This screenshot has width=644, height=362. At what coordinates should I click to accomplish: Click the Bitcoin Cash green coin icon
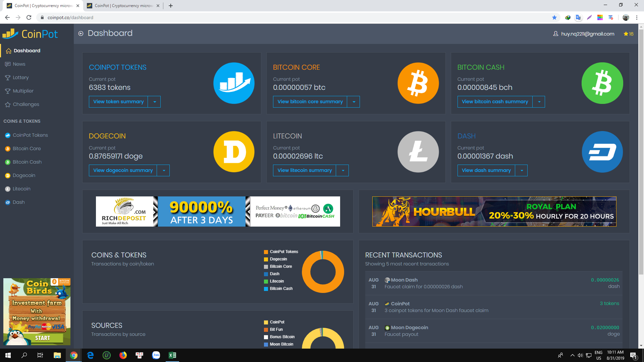coord(602,83)
